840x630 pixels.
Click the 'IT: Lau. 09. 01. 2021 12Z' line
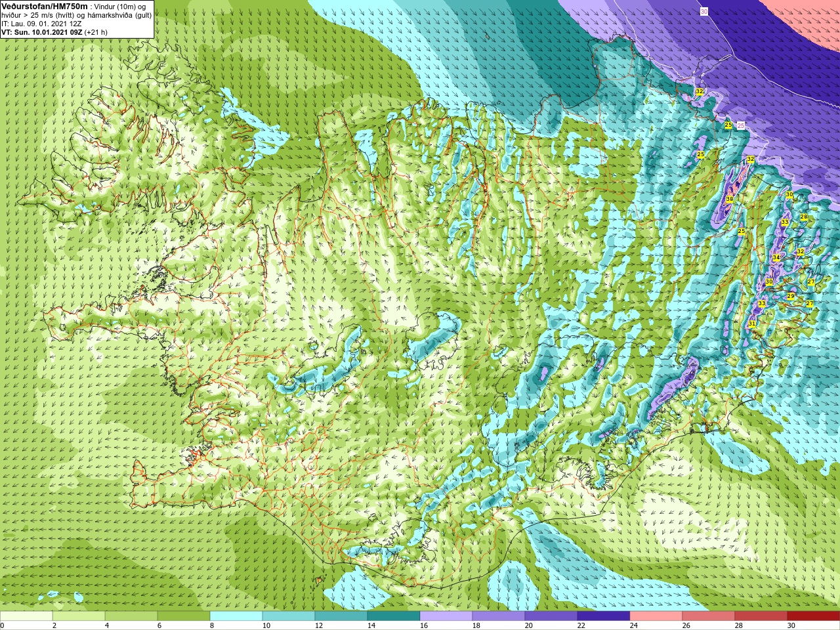[x=41, y=24]
